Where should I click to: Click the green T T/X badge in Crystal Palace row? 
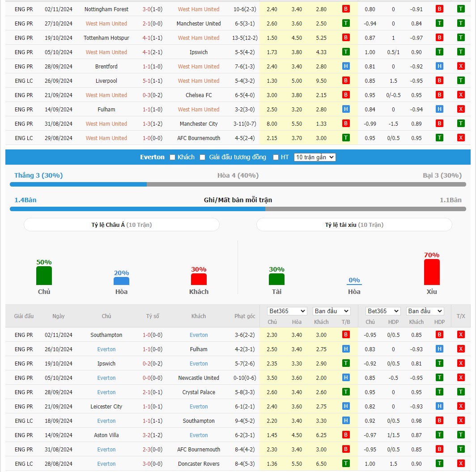coord(461,392)
